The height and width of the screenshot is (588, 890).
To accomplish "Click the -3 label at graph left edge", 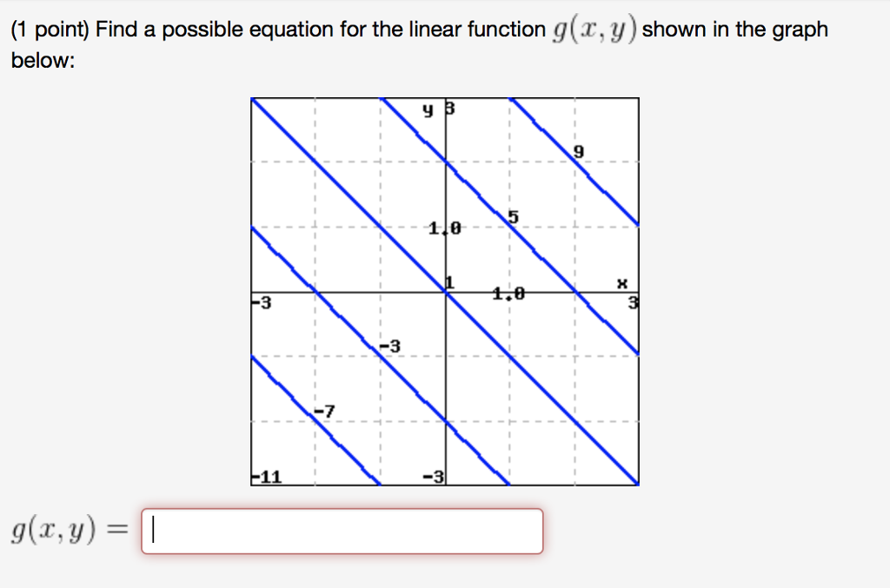I will [260, 302].
